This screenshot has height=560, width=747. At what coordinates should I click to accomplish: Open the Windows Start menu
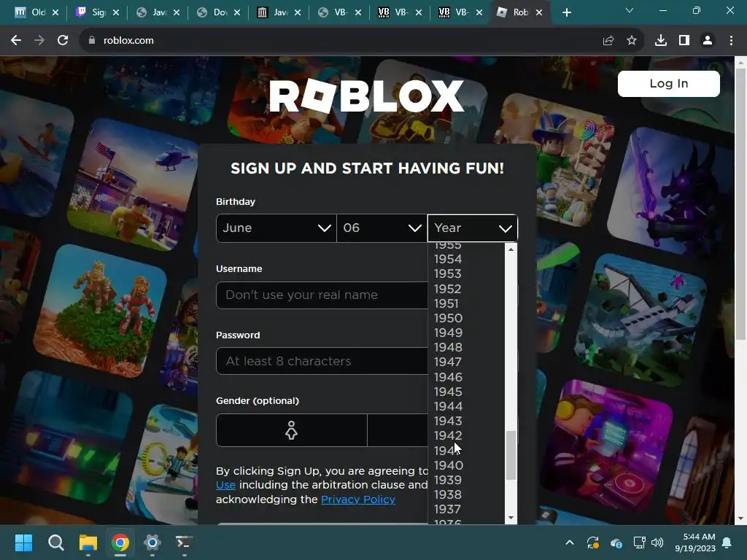tap(24, 542)
